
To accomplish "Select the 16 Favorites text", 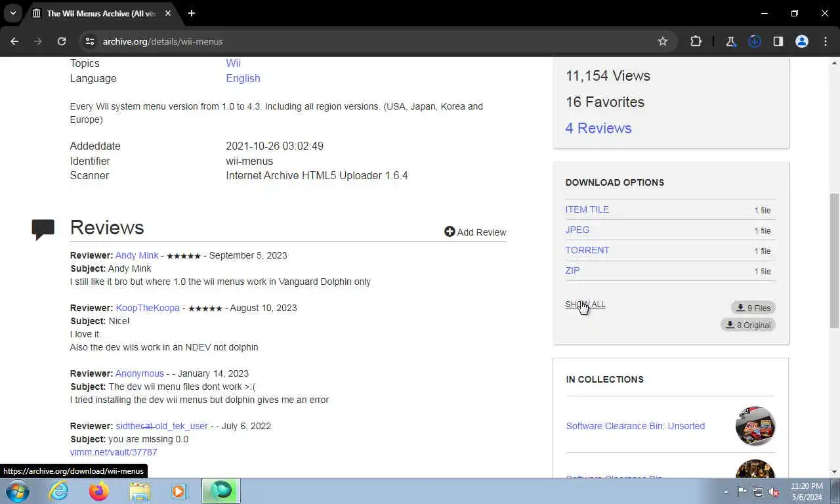I will [605, 102].
